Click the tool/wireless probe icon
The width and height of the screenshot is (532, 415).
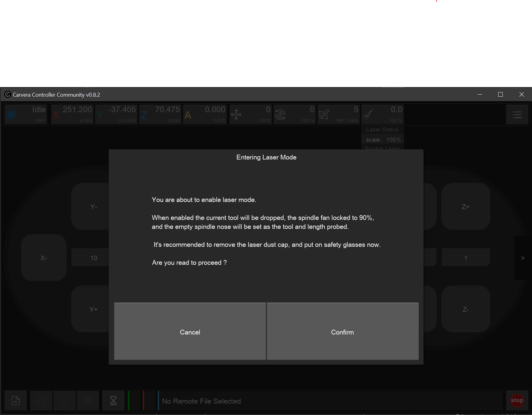[324, 115]
